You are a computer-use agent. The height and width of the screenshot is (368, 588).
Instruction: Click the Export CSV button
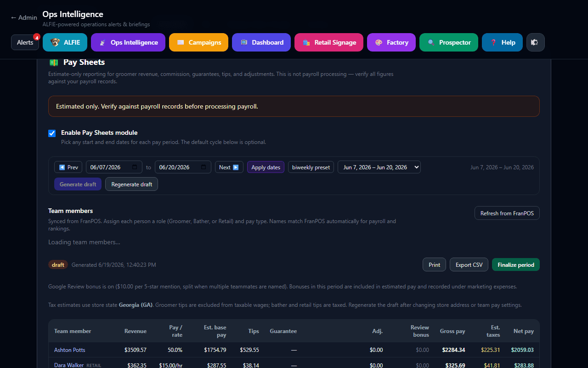click(x=469, y=264)
